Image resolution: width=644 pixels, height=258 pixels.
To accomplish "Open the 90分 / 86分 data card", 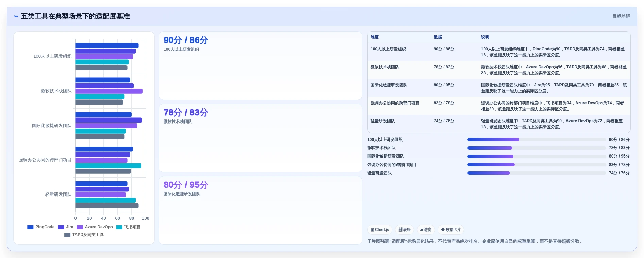I will pos(260,66).
